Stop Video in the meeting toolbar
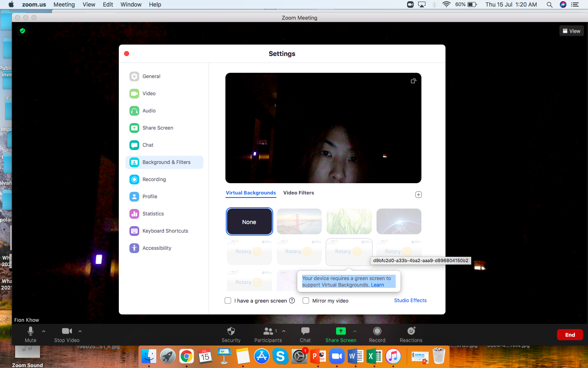588x368 pixels. 67,334
